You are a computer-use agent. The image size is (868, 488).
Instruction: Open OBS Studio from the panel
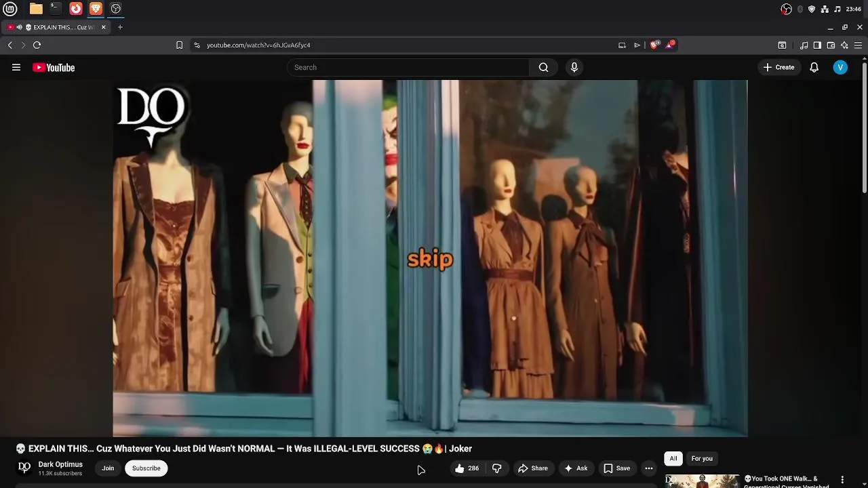tap(116, 9)
